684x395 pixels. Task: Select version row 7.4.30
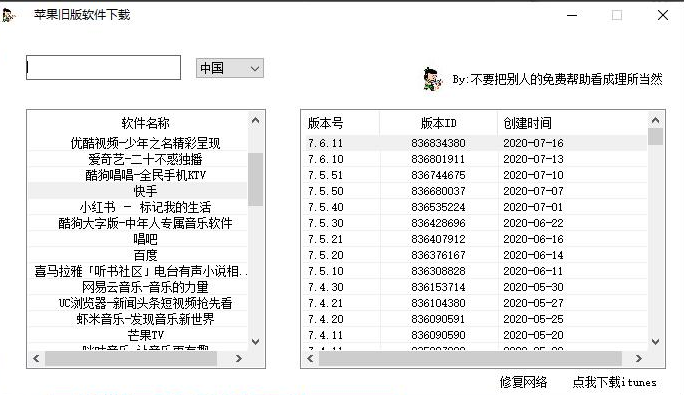click(475, 287)
